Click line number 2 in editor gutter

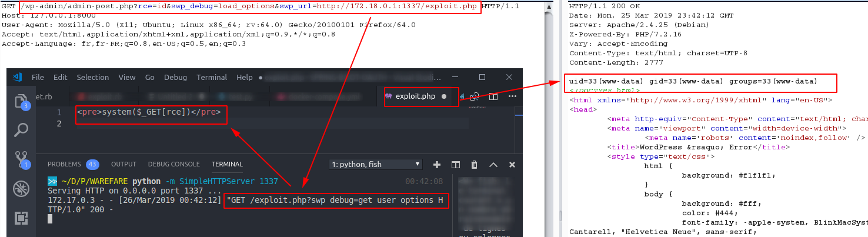click(59, 123)
